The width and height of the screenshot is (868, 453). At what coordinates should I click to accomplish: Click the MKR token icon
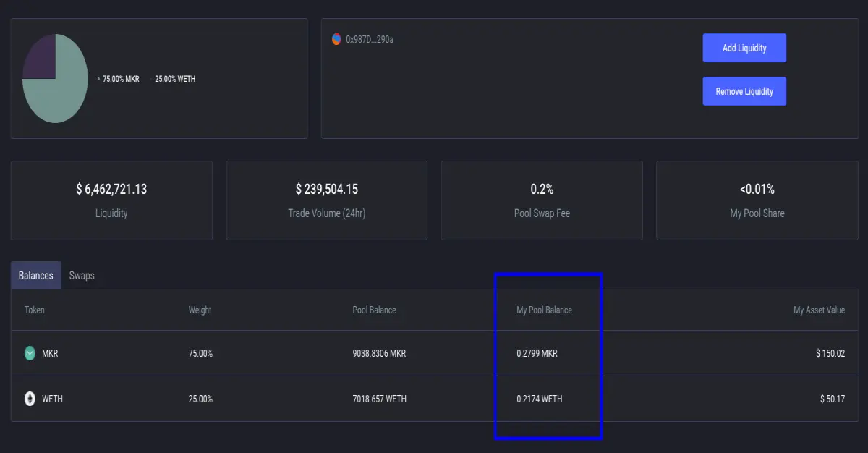click(x=30, y=354)
